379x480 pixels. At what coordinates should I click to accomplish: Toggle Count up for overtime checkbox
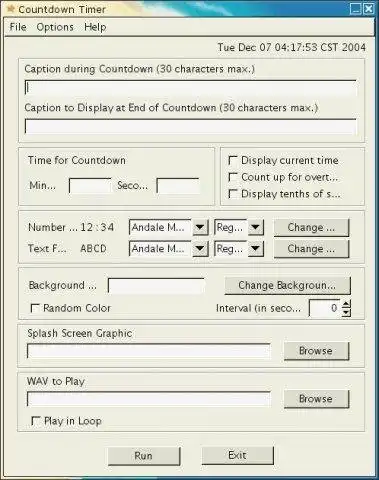click(x=233, y=177)
